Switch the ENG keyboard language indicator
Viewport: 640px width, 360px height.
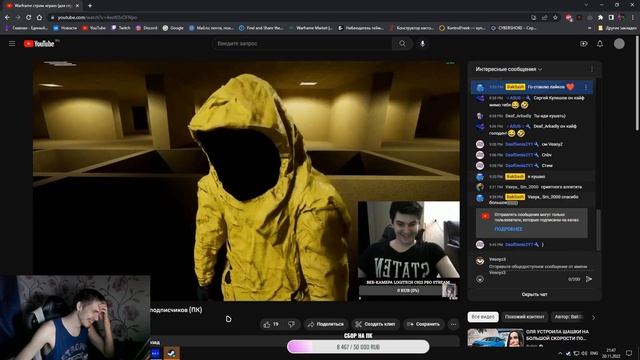(594, 353)
